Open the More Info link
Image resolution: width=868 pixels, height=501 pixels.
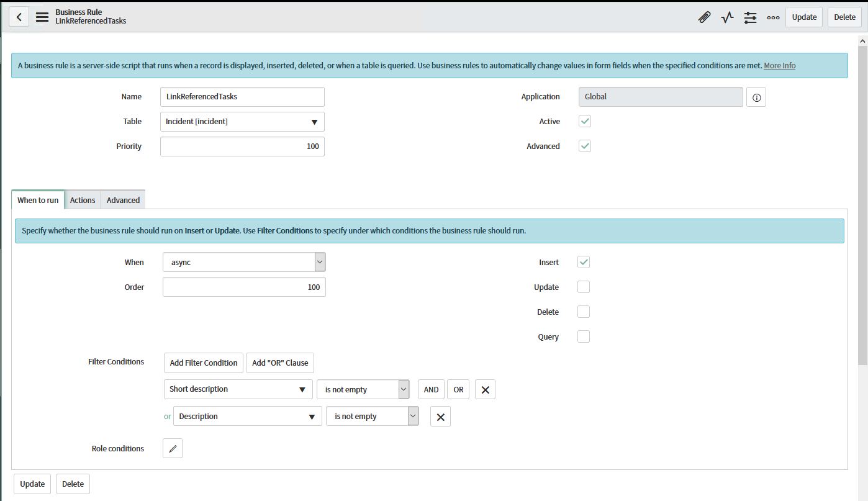tap(779, 65)
